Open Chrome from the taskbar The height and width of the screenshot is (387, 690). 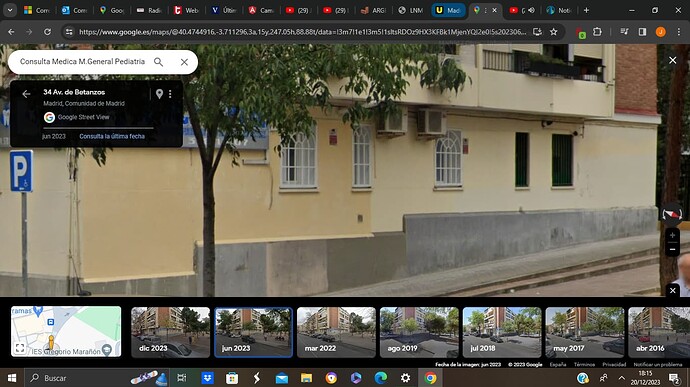pos(430,378)
